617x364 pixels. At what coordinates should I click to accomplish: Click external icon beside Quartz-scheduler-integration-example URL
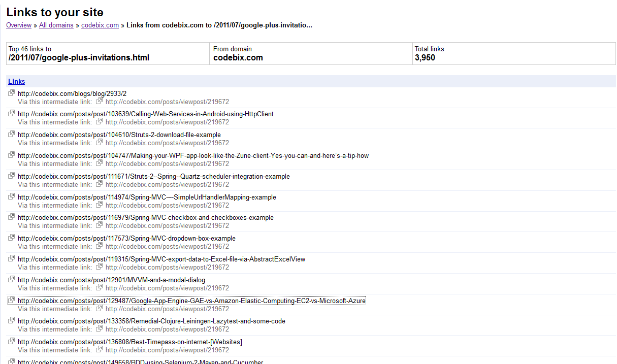point(11,176)
